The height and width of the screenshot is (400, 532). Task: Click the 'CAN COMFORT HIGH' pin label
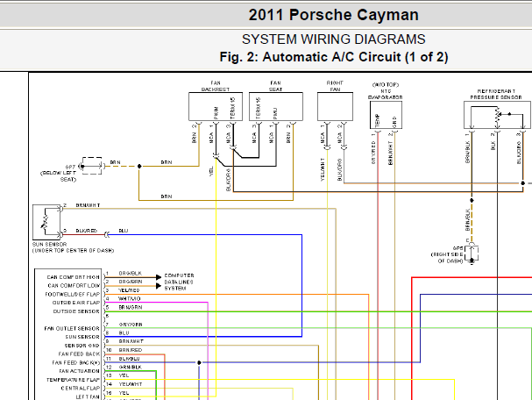click(74, 277)
